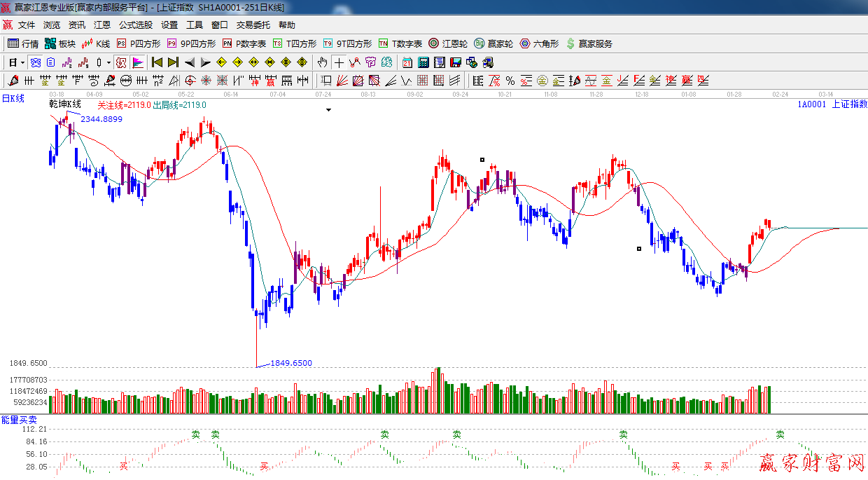The height and width of the screenshot is (480, 868).
Task: Expand the candlestick style dropdown arrow
Action: [108, 62]
